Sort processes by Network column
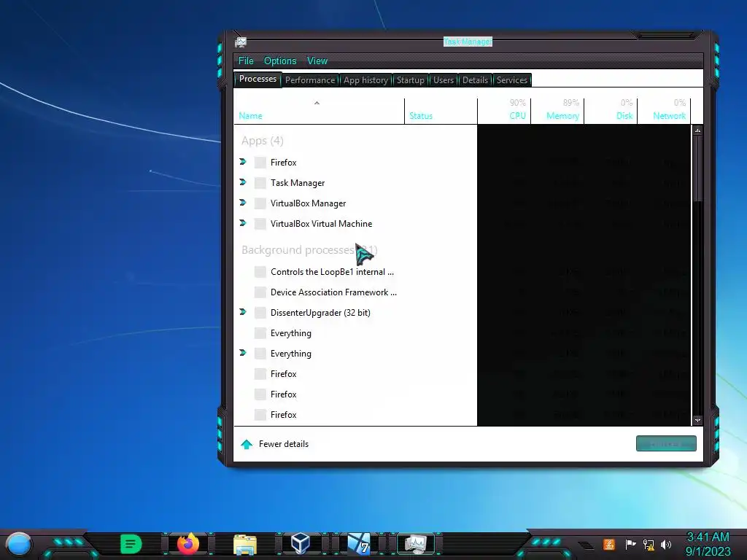The image size is (747, 560). (x=664, y=111)
